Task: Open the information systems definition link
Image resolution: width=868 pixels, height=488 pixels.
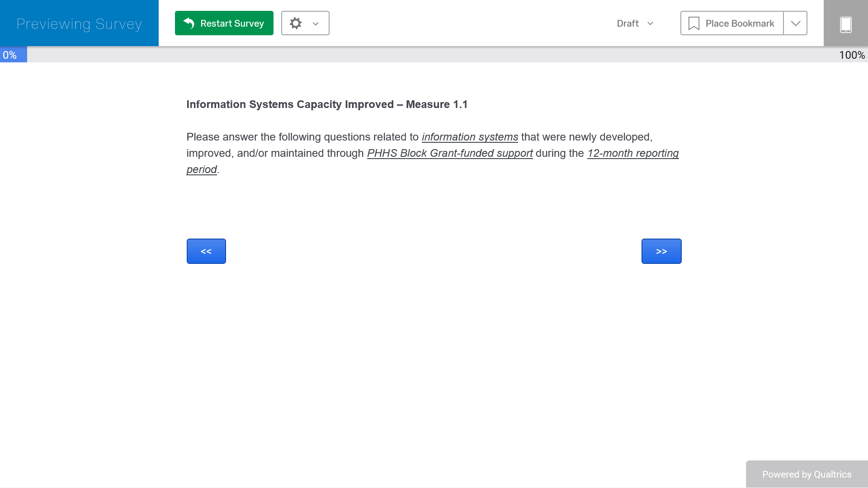Action: click(x=470, y=137)
